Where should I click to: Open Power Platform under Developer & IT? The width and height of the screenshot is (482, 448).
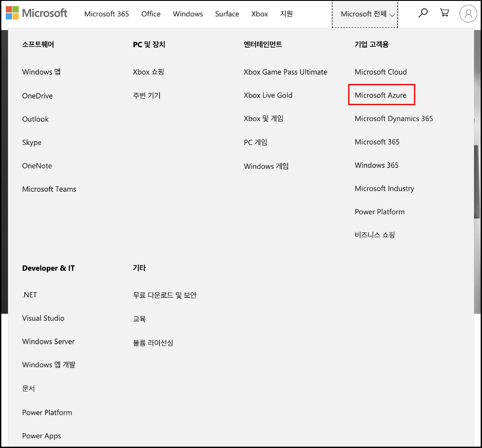click(47, 413)
